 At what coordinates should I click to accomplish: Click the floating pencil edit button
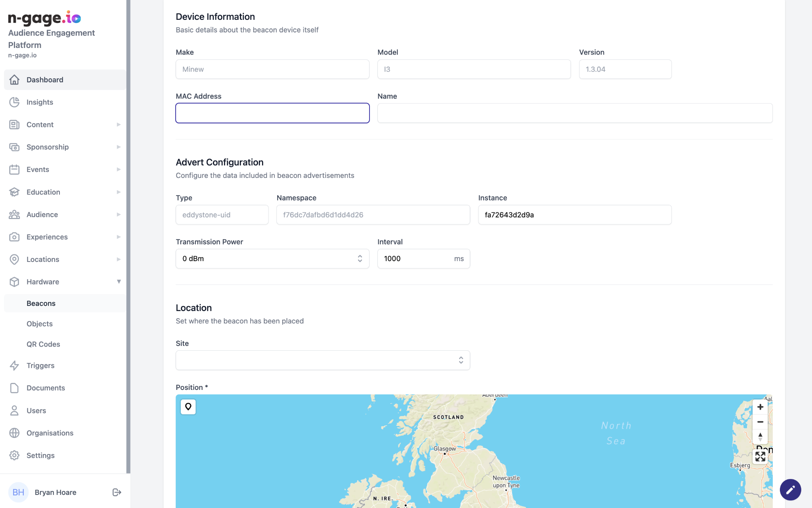point(790,490)
